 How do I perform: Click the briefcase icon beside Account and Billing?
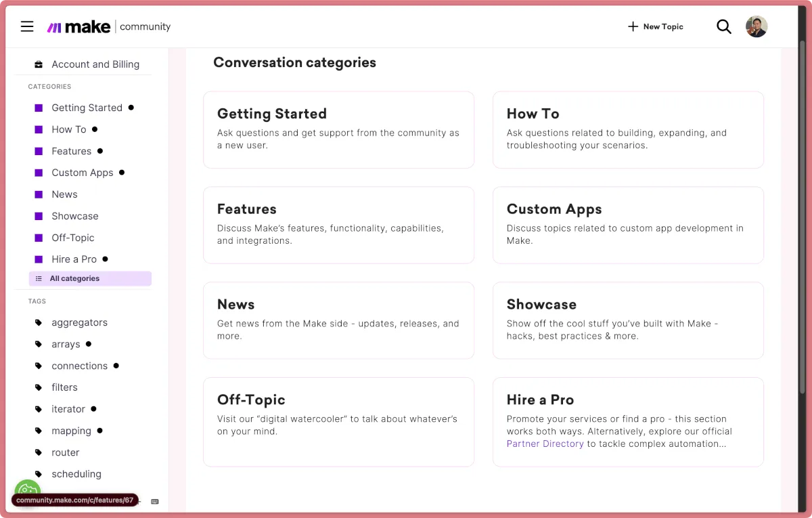(39, 64)
